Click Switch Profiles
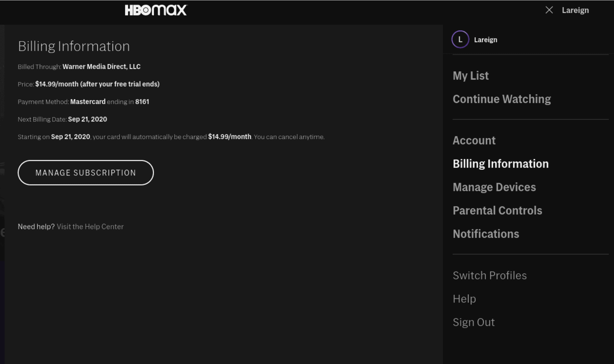The height and width of the screenshot is (364, 614). click(490, 275)
